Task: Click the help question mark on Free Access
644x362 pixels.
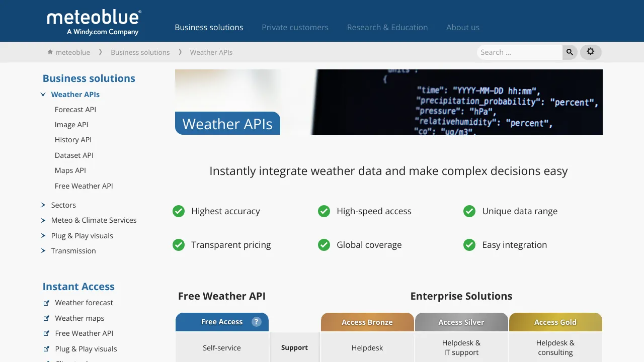Action: click(257, 322)
